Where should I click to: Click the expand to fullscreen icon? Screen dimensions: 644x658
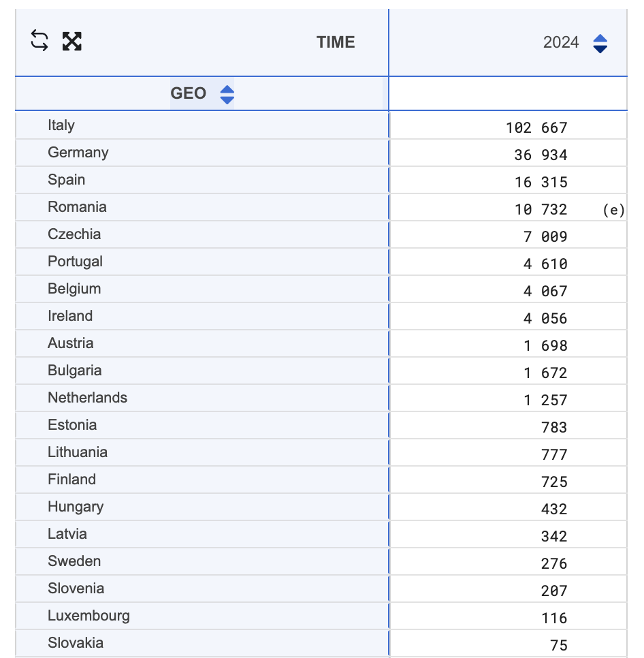(x=71, y=41)
